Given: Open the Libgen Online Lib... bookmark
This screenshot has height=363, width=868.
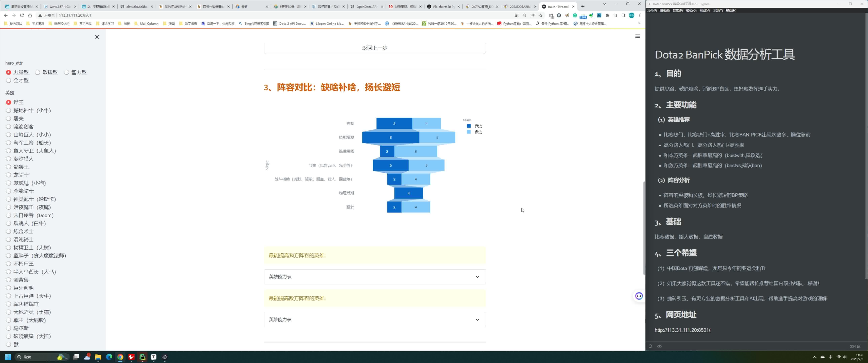Looking at the screenshot, I should click(x=327, y=24).
